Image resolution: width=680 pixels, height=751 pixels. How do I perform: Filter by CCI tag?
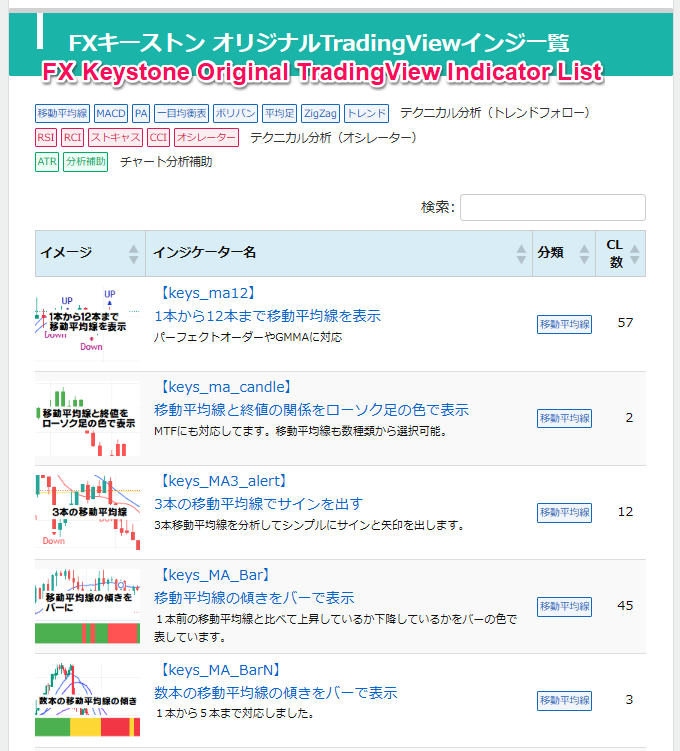(159, 137)
